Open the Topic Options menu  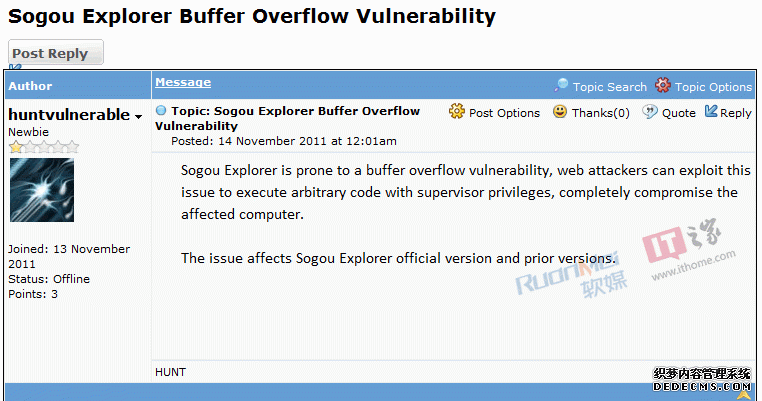click(x=713, y=87)
